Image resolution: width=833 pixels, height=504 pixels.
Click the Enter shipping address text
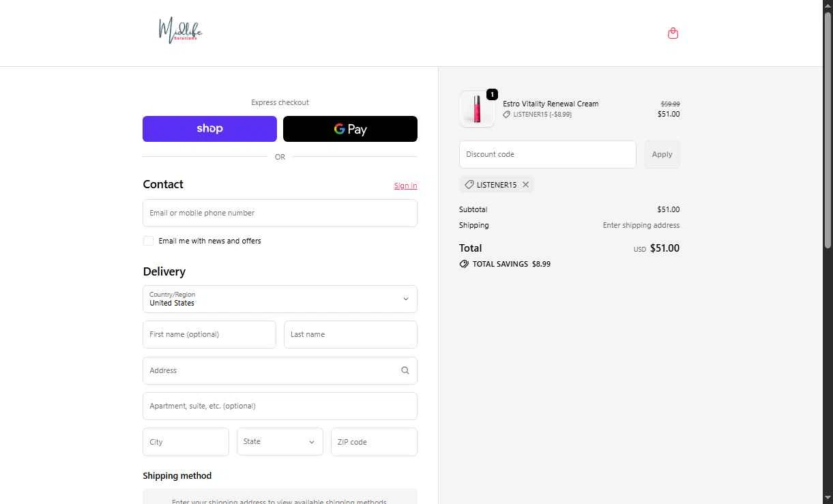click(641, 225)
